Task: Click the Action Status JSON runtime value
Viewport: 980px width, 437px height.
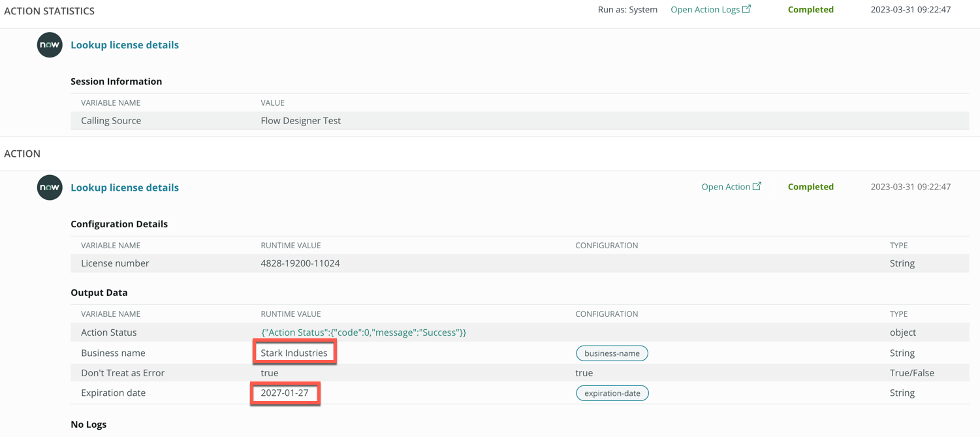Action: point(364,332)
